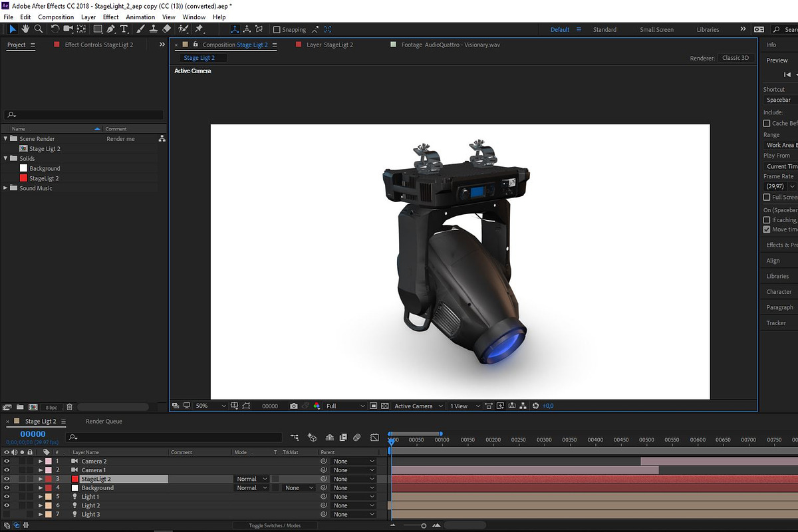Click the snapshot camera icon in viewer

click(x=293, y=406)
